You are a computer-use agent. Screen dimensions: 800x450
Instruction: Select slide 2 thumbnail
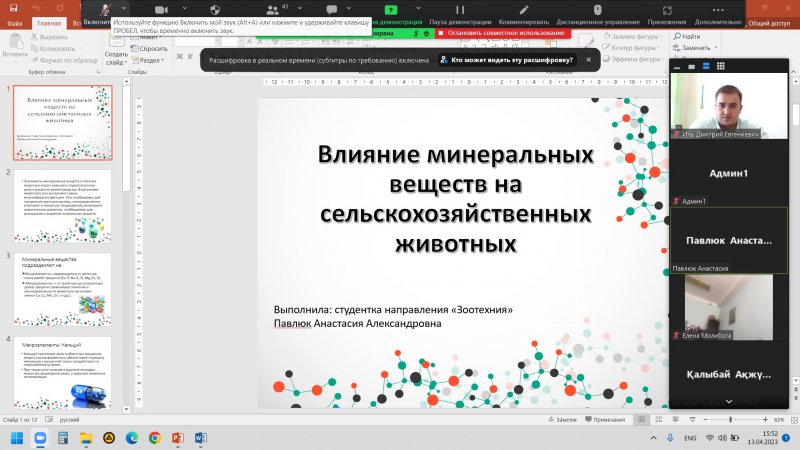(x=63, y=206)
